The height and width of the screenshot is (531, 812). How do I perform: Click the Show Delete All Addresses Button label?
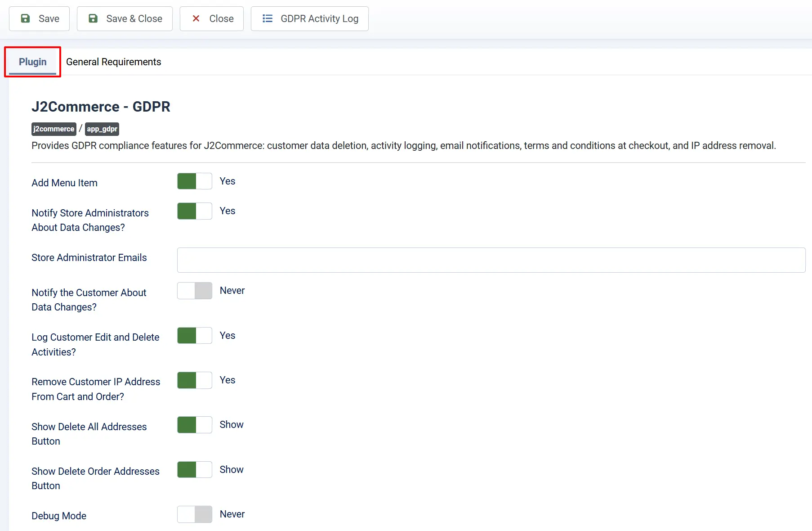[89, 434]
